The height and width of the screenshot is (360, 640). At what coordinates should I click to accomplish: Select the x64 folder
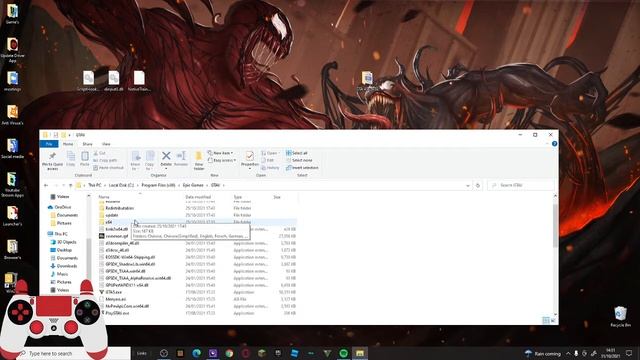point(106,222)
